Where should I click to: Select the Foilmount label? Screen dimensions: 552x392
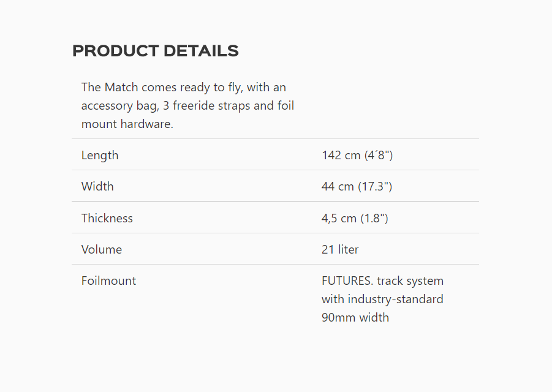[108, 281]
